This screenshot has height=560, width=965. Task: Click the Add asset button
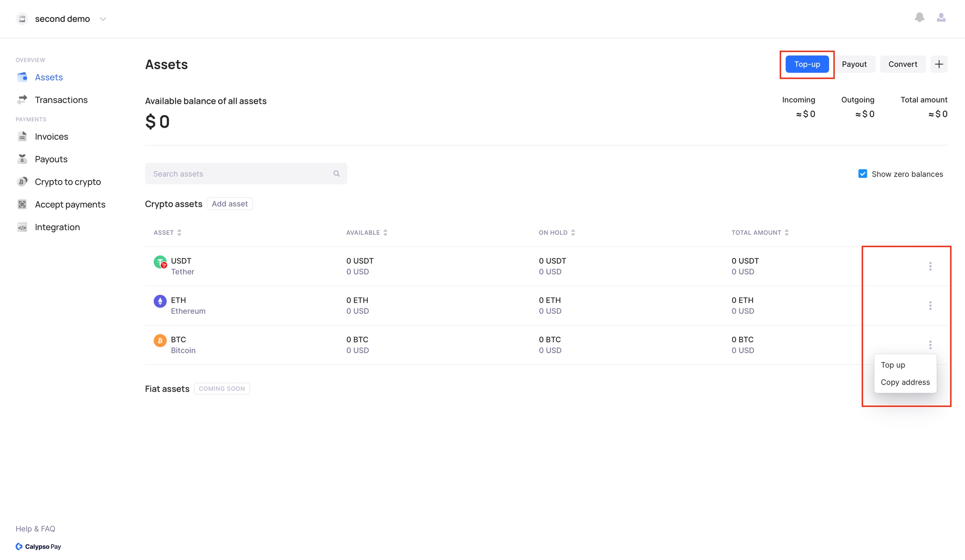pyautogui.click(x=230, y=204)
